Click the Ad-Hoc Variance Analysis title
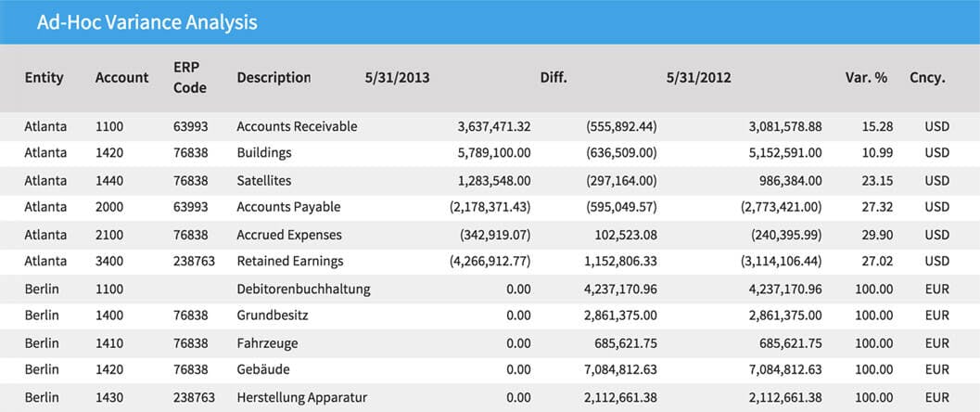The image size is (980, 412). click(146, 22)
